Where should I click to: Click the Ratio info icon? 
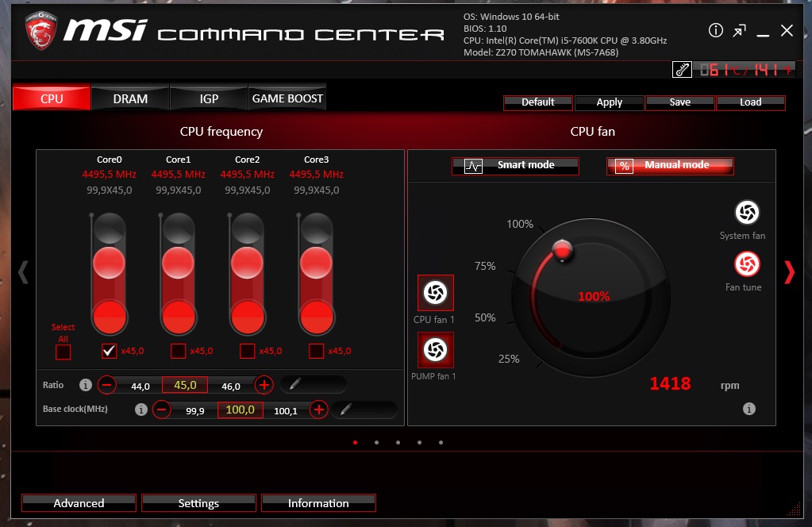86,385
